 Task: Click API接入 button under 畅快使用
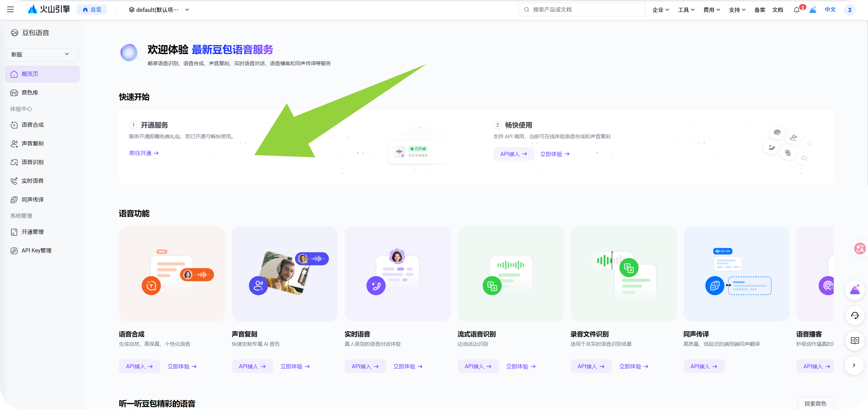point(514,154)
